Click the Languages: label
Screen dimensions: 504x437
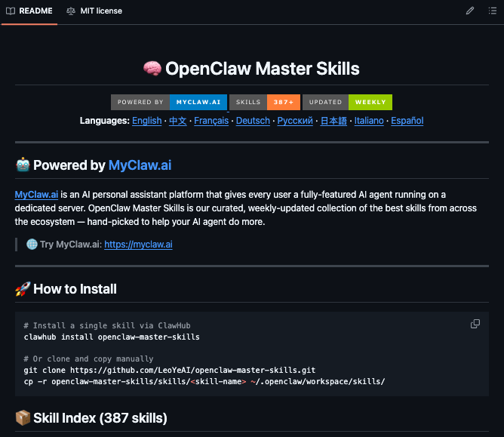point(105,121)
